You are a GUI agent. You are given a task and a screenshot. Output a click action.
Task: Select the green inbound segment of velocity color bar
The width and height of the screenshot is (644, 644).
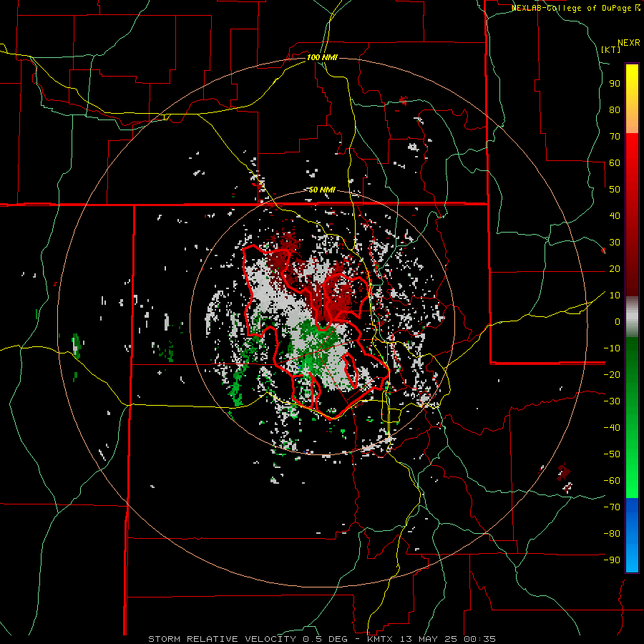tap(632, 417)
